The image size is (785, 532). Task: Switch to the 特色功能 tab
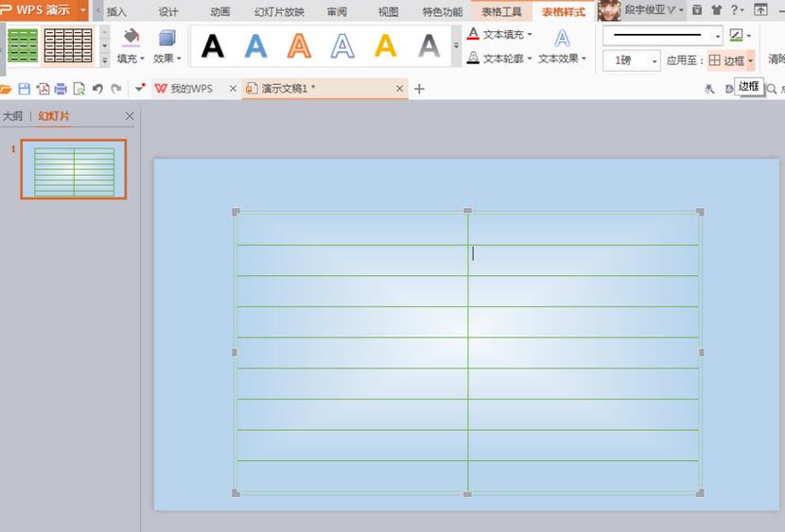pos(443,12)
